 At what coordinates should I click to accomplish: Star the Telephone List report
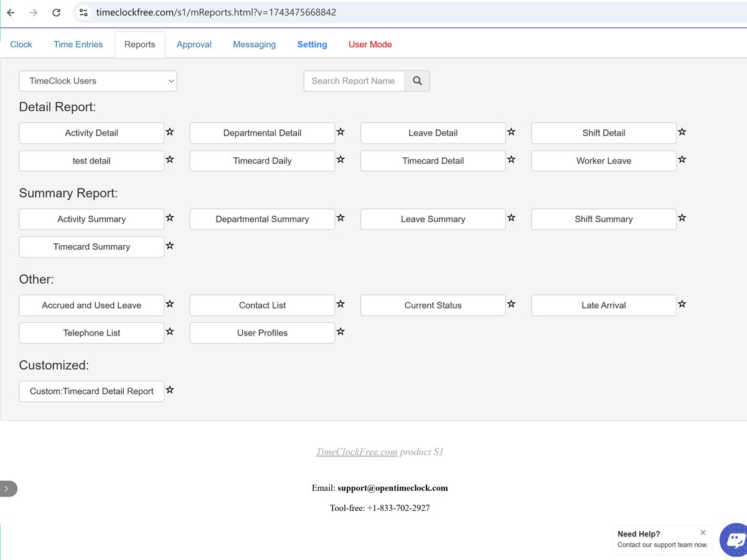coord(170,332)
